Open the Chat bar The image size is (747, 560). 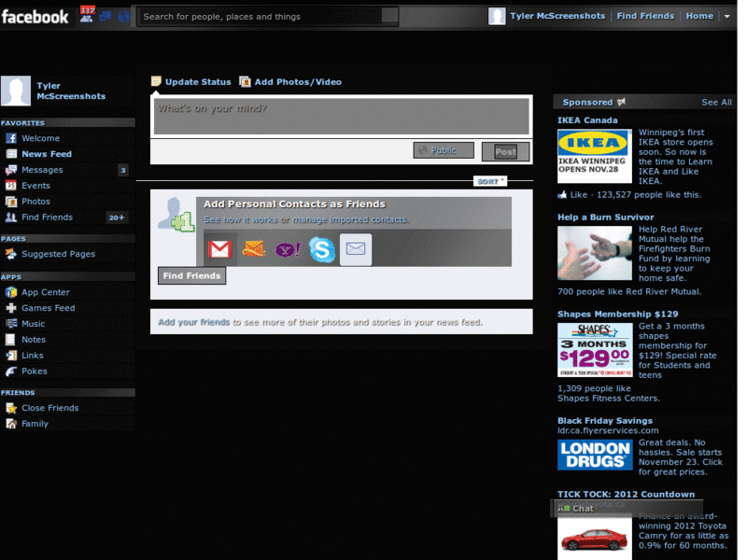(627, 509)
